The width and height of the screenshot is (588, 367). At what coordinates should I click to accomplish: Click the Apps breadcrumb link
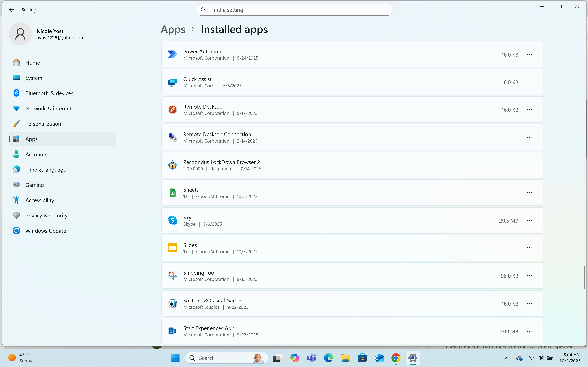click(173, 29)
